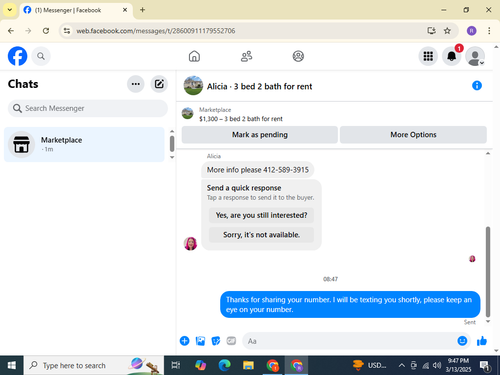500x375 pixels.
Task: Click the address bar URL
Action: pos(156,31)
